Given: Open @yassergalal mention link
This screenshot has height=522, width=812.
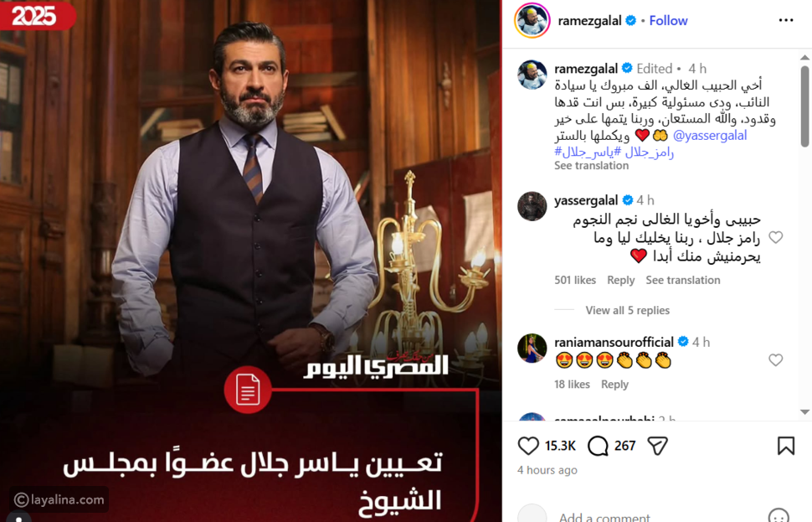Looking at the screenshot, I should 710,136.
